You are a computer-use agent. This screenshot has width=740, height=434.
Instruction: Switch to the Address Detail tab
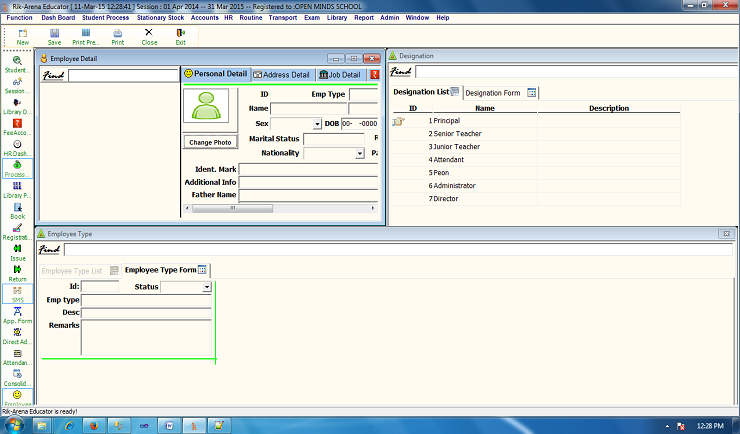280,75
